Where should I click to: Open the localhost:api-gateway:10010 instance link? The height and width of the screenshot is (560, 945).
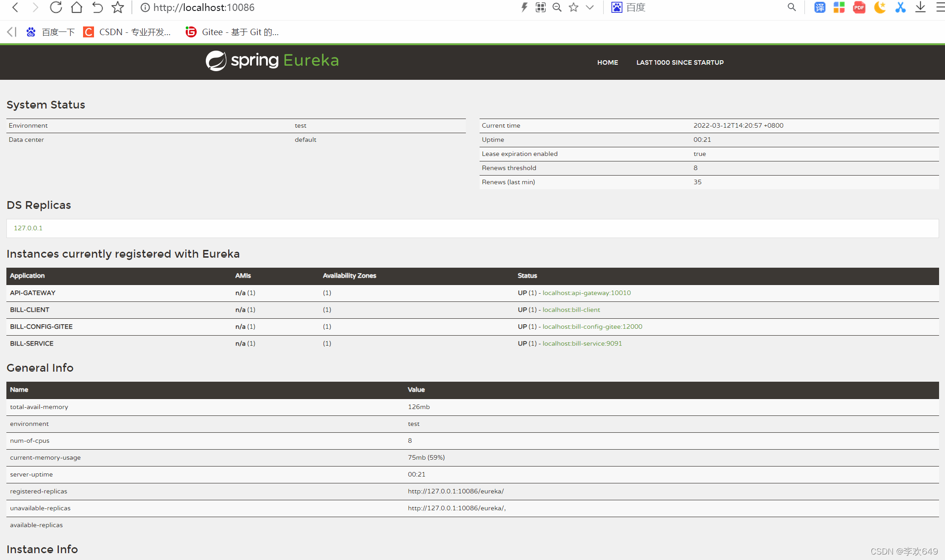tap(587, 293)
